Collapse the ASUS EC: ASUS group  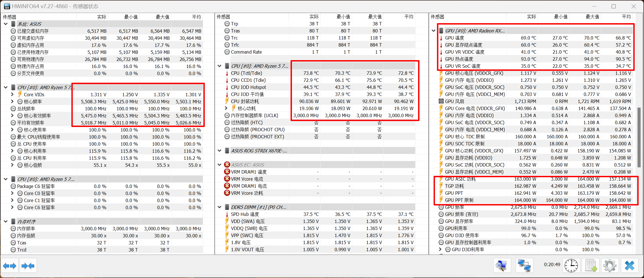point(219,165)
